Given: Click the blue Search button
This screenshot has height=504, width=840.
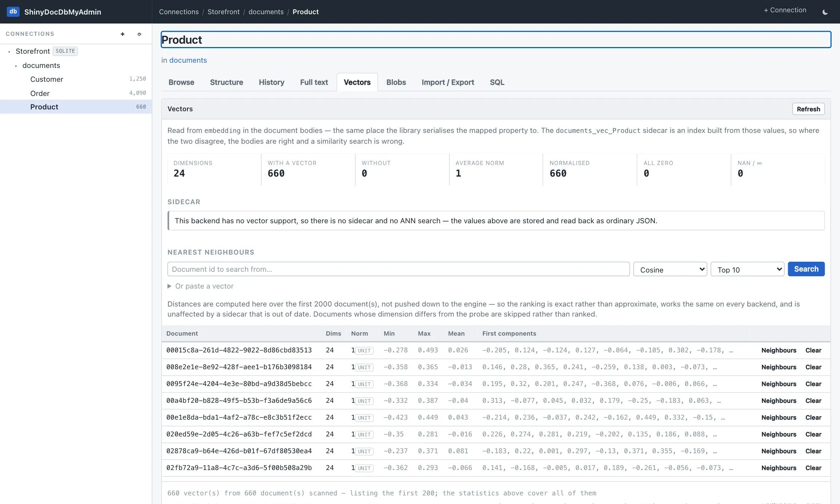Looking at the screenshot, I should coord(806,269).
